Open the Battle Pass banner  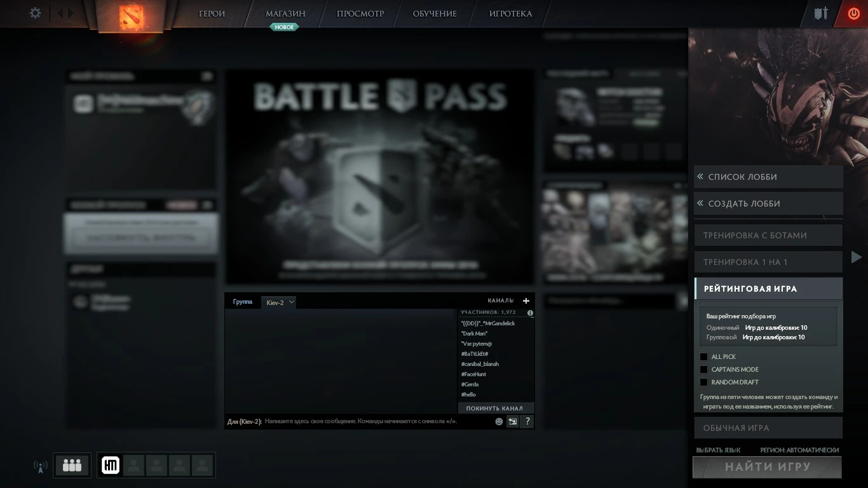point(379,176)
